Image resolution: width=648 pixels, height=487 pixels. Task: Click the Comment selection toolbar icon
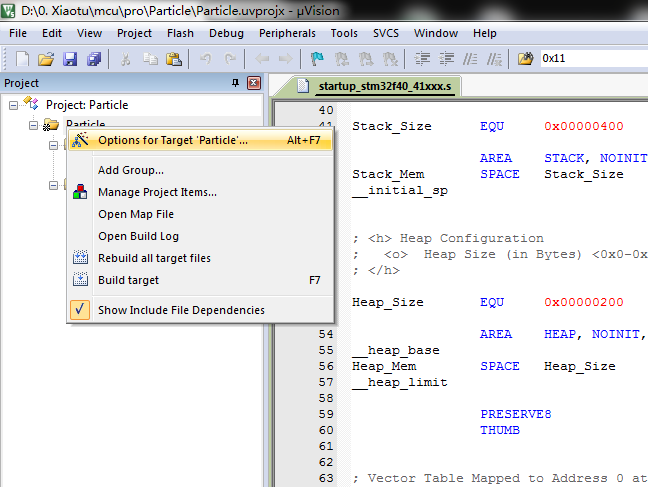tap(470, 59)
